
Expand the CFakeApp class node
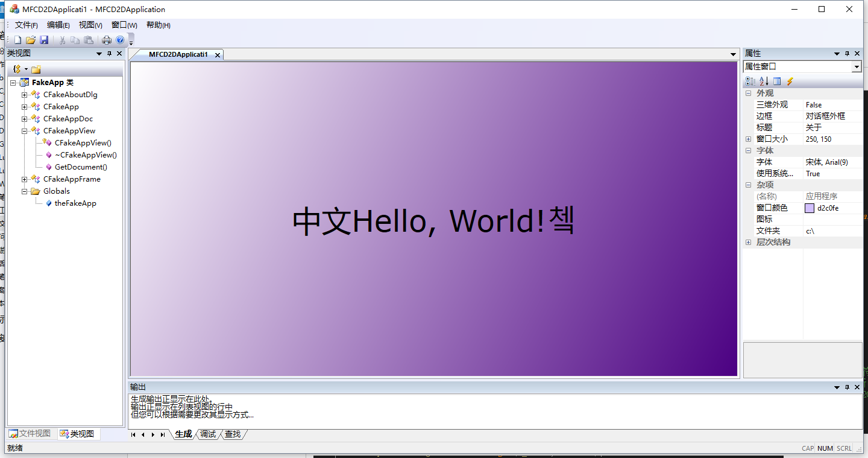click(25, 107)
